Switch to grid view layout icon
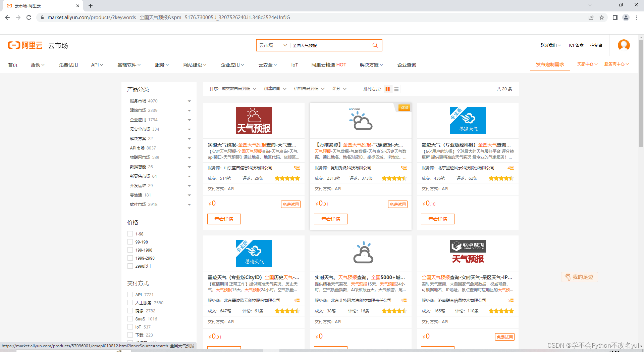 point(388,89)
